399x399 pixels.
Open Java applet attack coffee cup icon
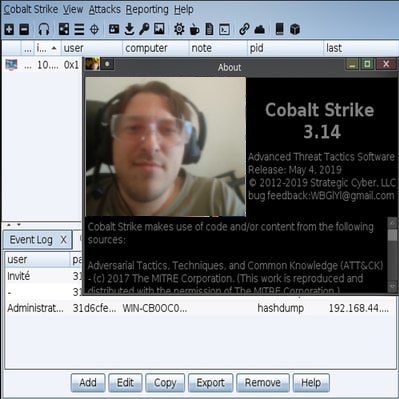194,29
